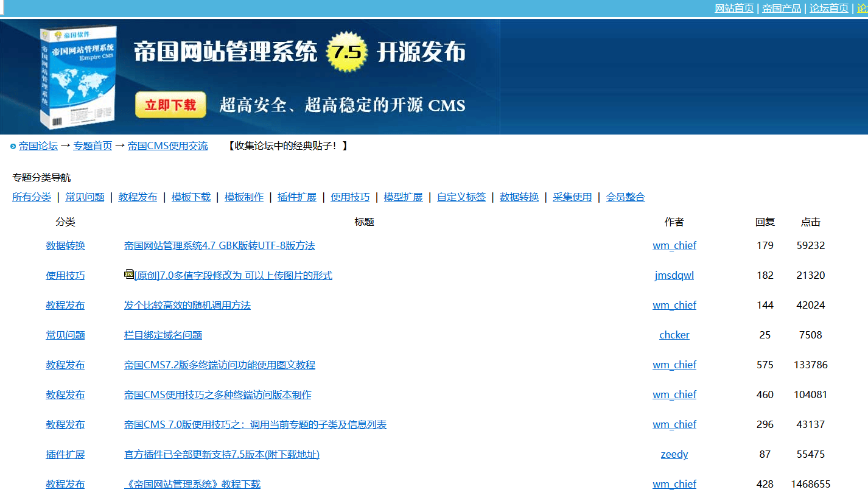Click the 立即下载 download button in the banner
This screenshot has height=501, width=868.
point(170,105)
